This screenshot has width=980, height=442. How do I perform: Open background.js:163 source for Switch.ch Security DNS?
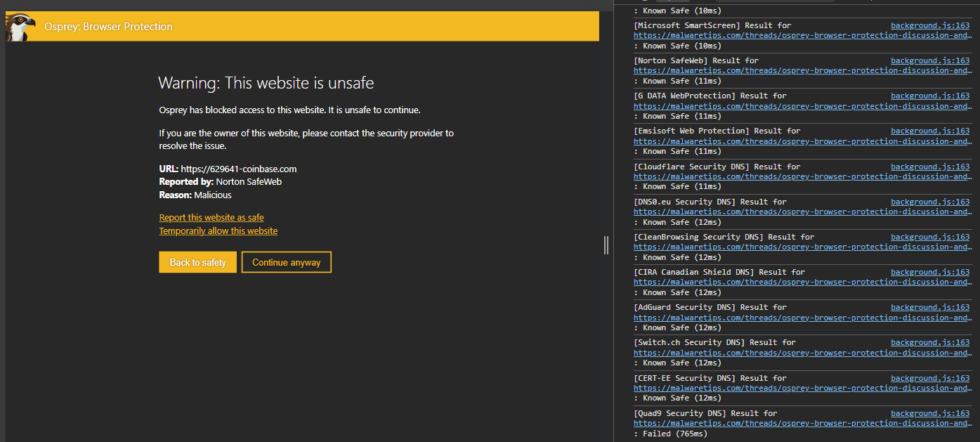[930, 342]
